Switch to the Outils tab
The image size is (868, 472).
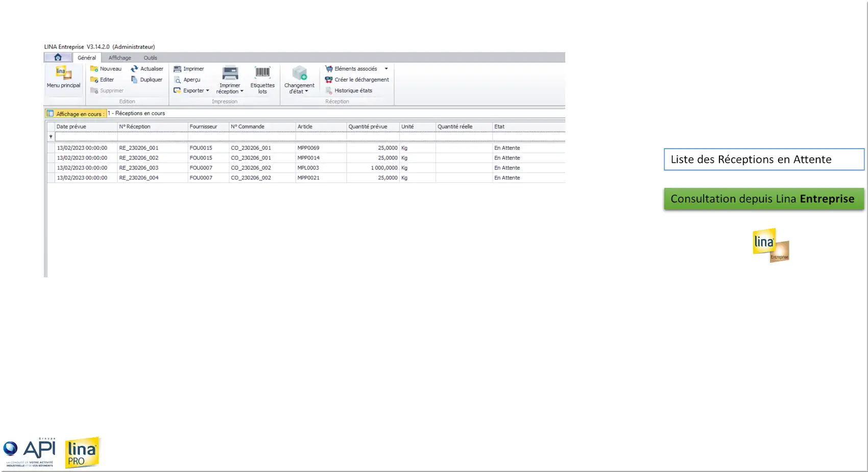[x=150, y=58]
